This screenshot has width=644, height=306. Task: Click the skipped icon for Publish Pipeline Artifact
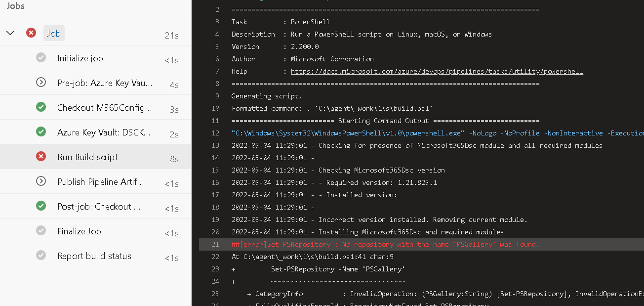[41, 181]
